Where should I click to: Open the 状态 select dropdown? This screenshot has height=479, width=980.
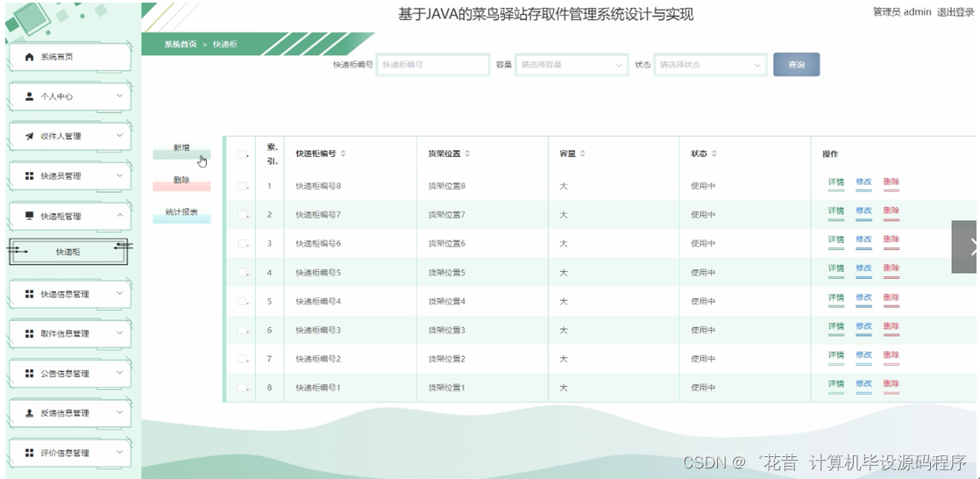pyautogui.click(x=711, y=64)
